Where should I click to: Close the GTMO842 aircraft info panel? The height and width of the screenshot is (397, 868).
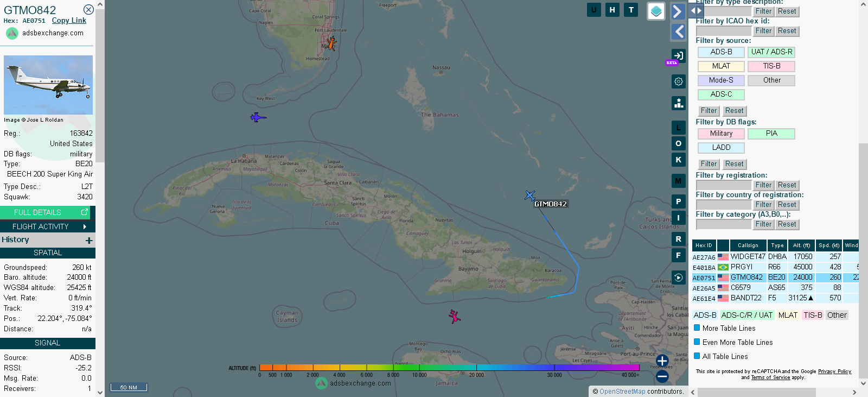click(88, 10)
